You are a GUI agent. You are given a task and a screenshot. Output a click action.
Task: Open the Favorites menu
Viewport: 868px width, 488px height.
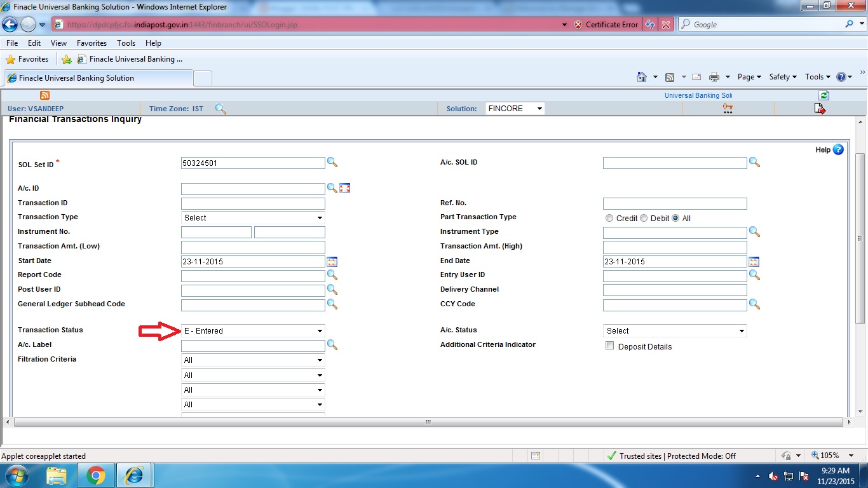(x=92, y=43)
